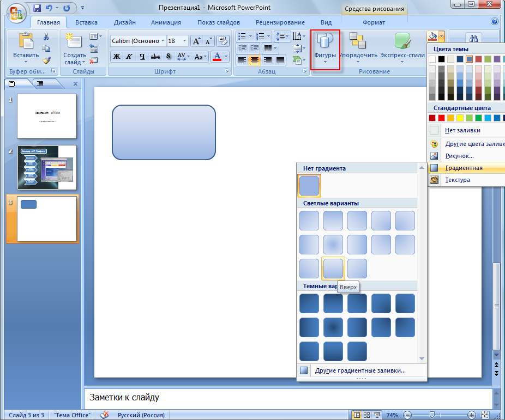Click the Вставить paste icon
Viewport: 505px width, 420px height.
[26, 41]
